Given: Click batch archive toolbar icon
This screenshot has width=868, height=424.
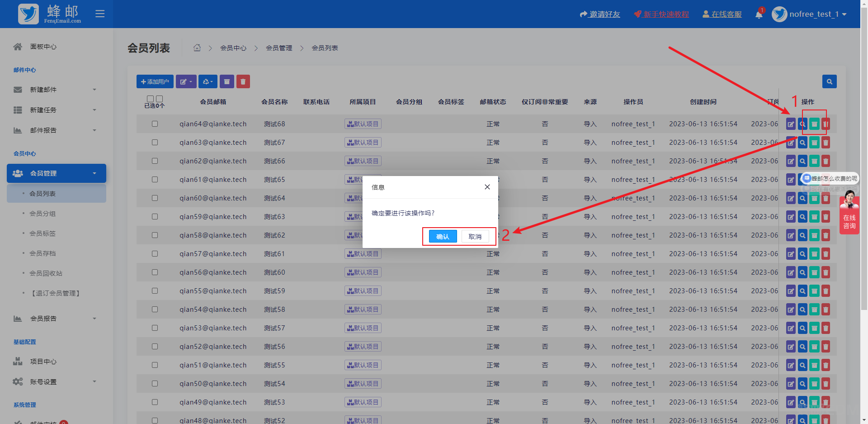Looking at the screenshot, I should (227, 81).
